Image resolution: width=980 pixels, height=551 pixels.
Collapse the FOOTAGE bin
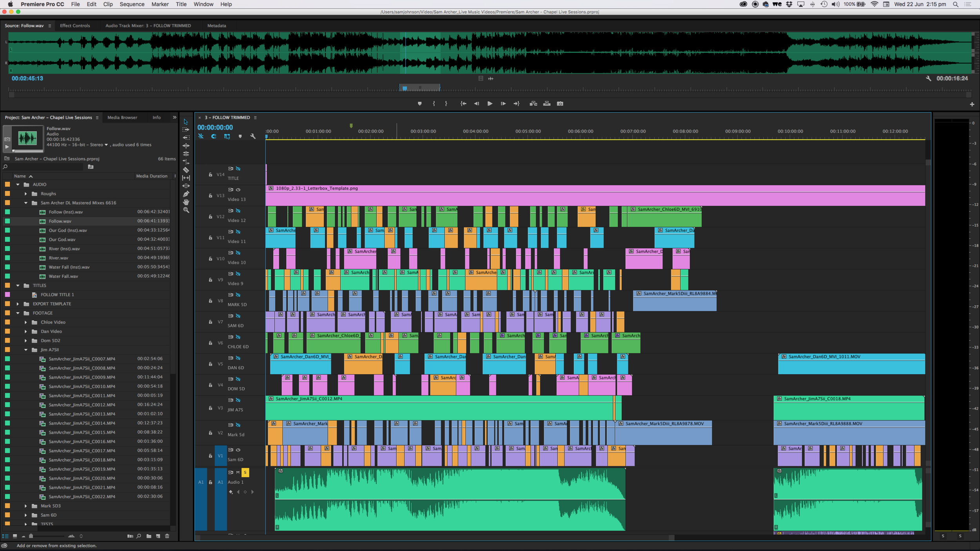(18, 313)
